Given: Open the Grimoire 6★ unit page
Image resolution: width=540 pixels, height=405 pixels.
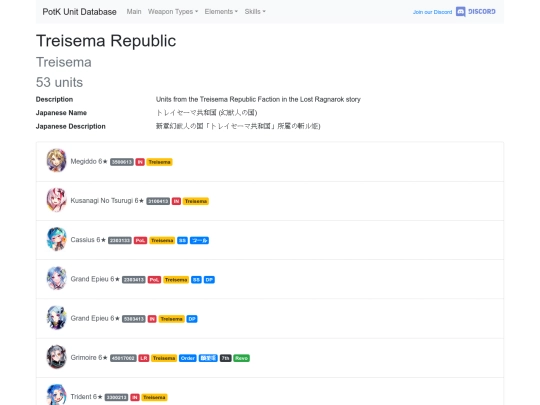Looking at the screenshot, I should tap(89, 358).
